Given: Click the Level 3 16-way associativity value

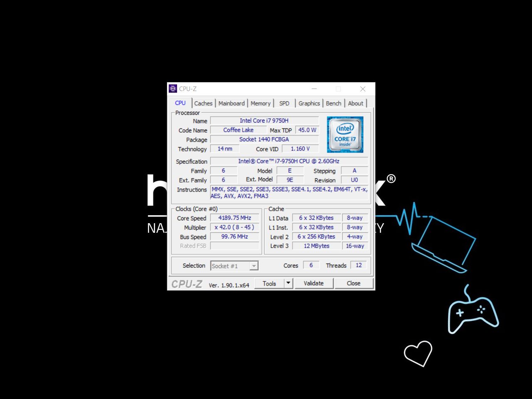Looking at the screenshot, I should tap(355, 246).
